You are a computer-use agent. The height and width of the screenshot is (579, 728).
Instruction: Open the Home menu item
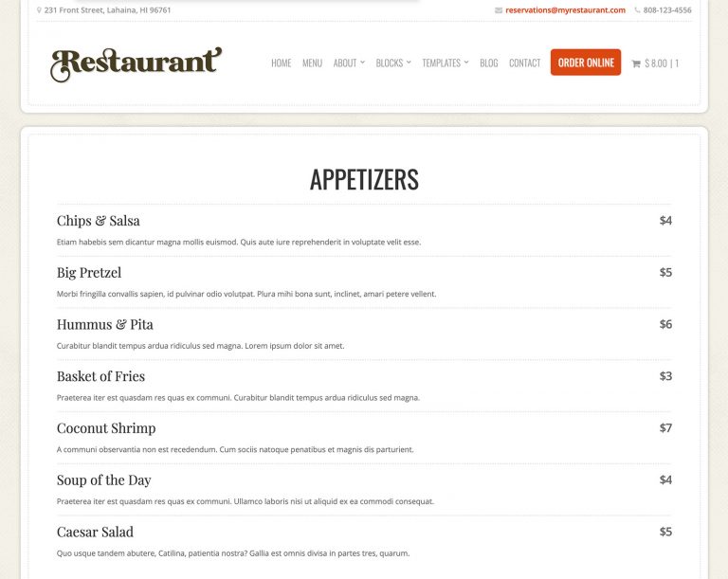[x=282, y=63]
